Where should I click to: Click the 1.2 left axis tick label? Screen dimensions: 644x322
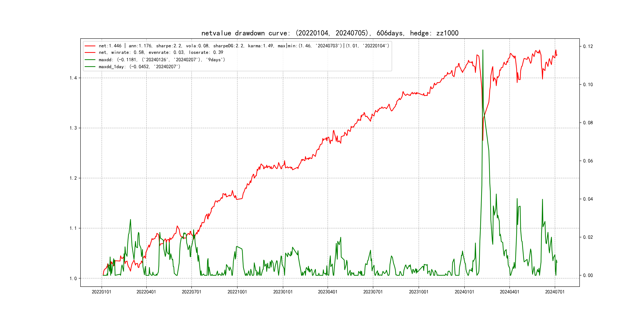pos(73,178)
